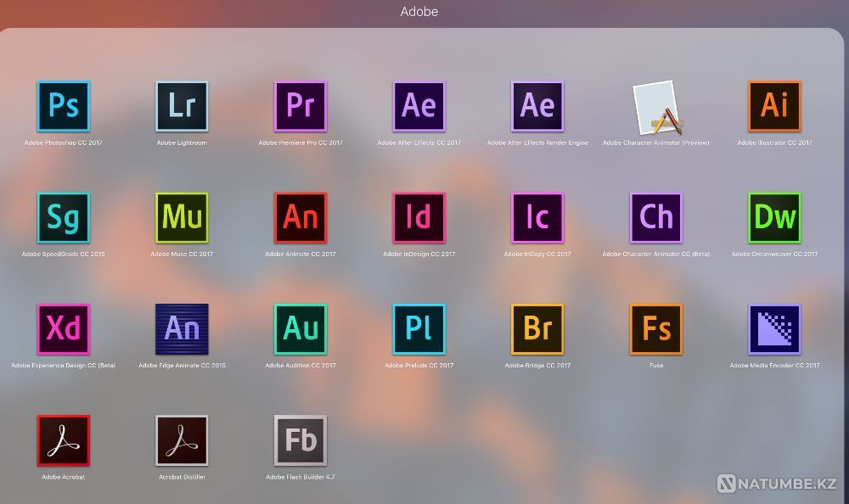Launch Adobe Media Encoder CC 2017 icon
The image size is (849, 504).
(x=775, y=329)
